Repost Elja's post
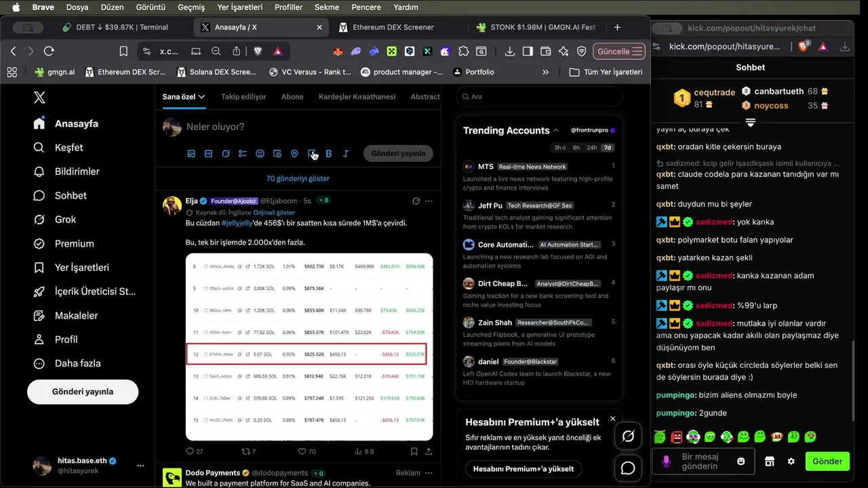The image size is (868, 488). 249,451
